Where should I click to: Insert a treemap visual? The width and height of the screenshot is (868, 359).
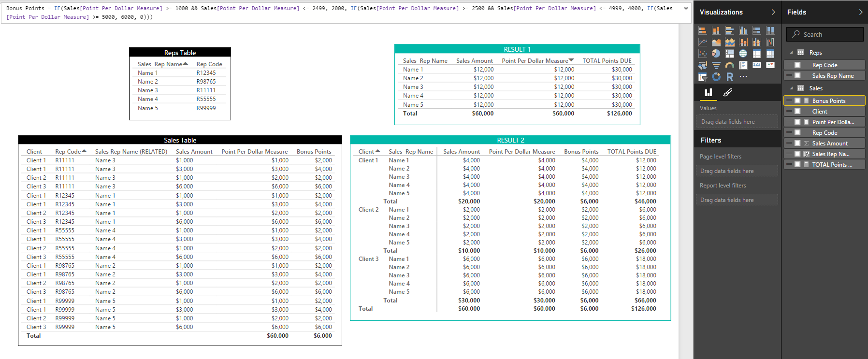coord(730,54)
